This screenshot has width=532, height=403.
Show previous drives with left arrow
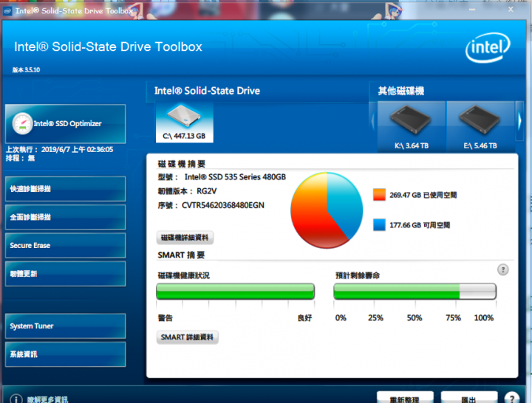(x=373, y=120)
